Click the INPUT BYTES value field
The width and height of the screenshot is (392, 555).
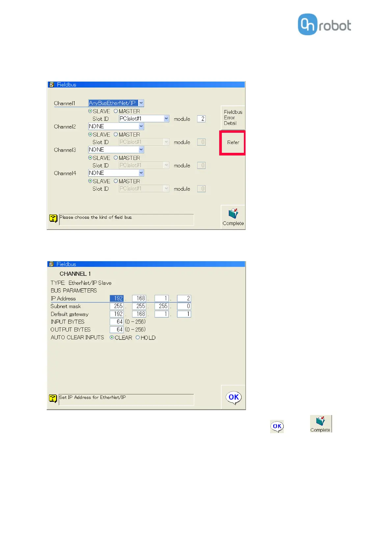tap(117, 322)
